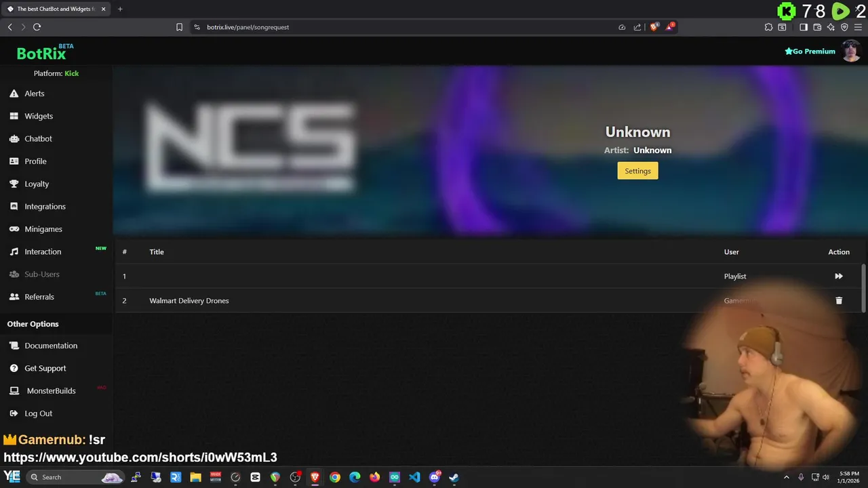Click the Referrals users icon
Viewport: 868px width, 488px height.
point(14,297)
